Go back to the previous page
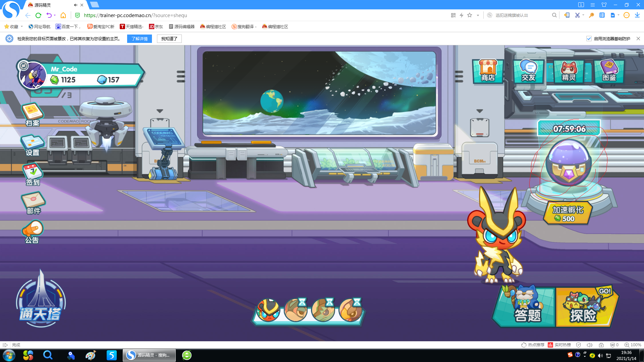The image size is (644, 362). coord(28,15)
